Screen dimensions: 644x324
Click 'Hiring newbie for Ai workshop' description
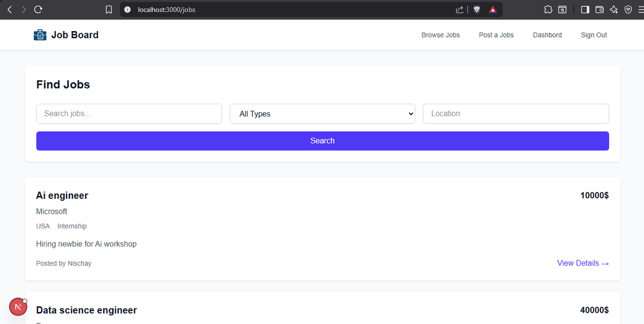[86, 244]
